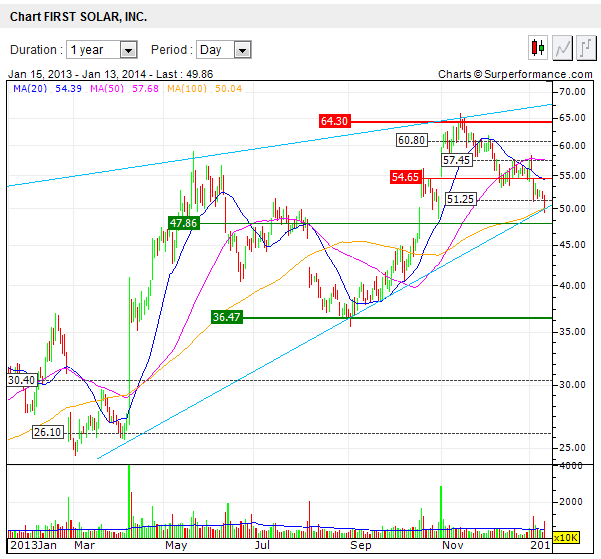This screenshot has width=601, height=559.
Task: Switch to the line chart type icon
Action: point(562,48)
